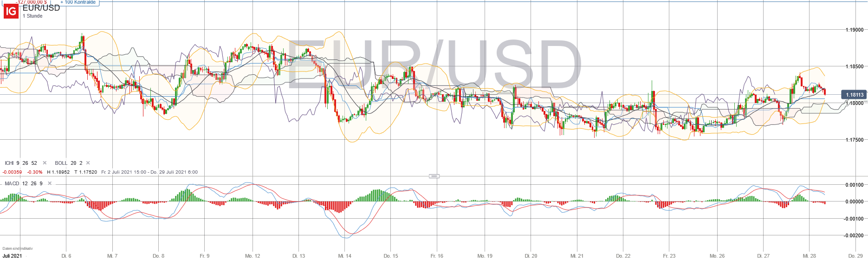Remove the ICHI indicator with its X

[x=45, y=163]
